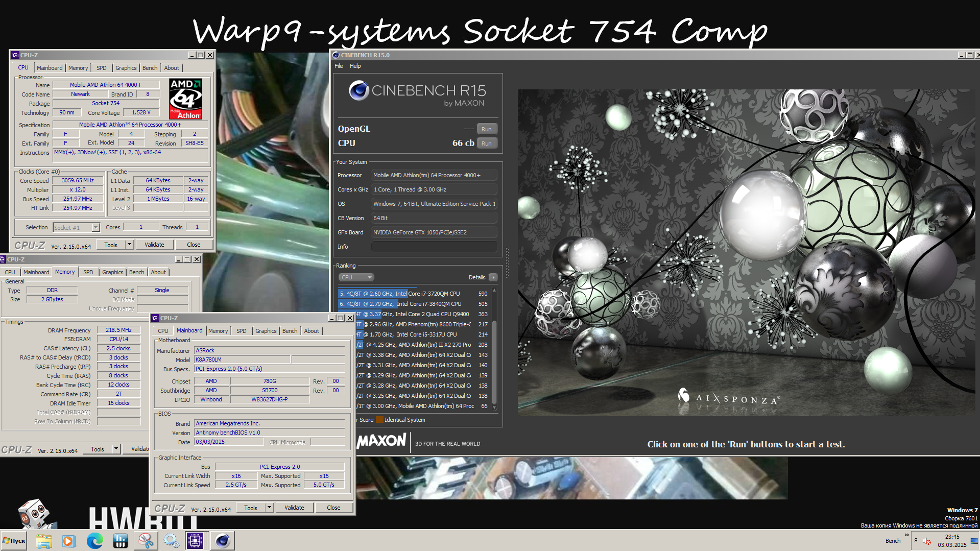Click the Bench toolbar label on the taskbar
980x551 pixels.
tap(893, 541)
